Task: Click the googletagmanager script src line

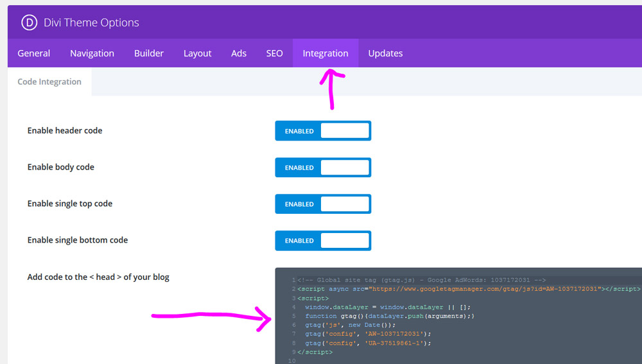Action: (x=469, y=289)
